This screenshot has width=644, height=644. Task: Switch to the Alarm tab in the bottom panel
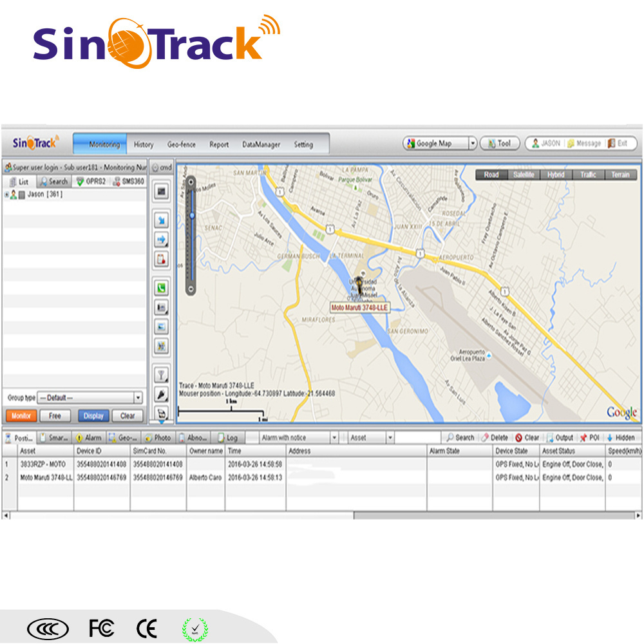(89, 438)
